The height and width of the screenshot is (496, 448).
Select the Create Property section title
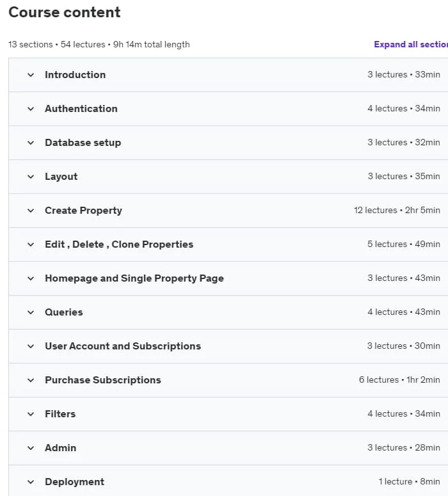click(x=84, y=211)
